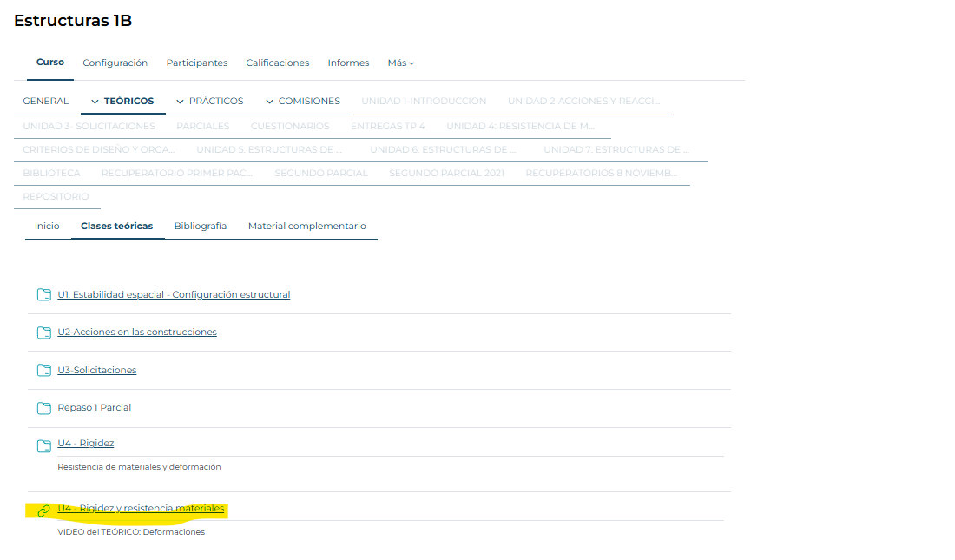Image resolution: width=955 pixels, height=560 pixels.
Task: Open the SEGUNDO PARCIAL 2021 section tab
Action: point(446,173)
